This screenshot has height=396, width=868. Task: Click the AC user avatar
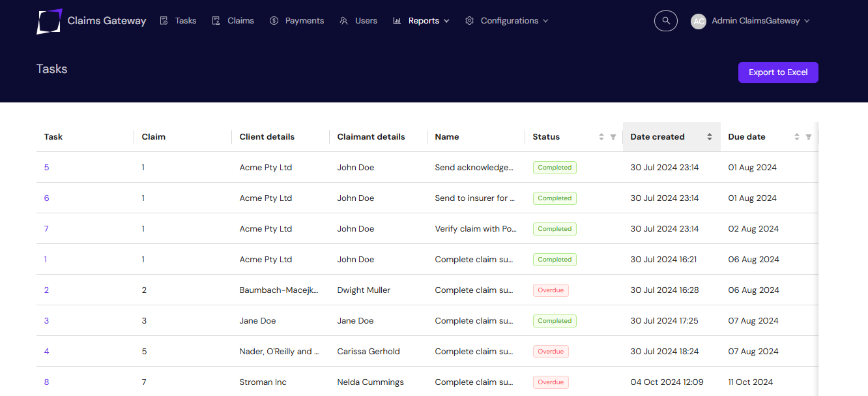click(x=699, y=21)
